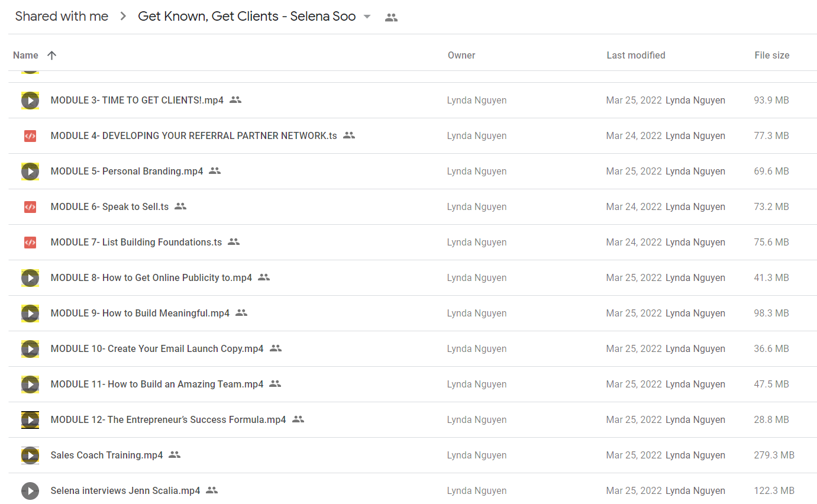The image size is (817, 504).
Task: Click shared icon next to MODULE 5 file
Action: 215,171
